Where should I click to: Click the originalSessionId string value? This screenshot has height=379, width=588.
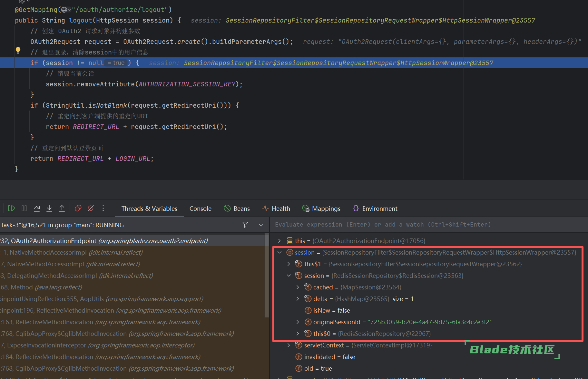pos(430,322)
